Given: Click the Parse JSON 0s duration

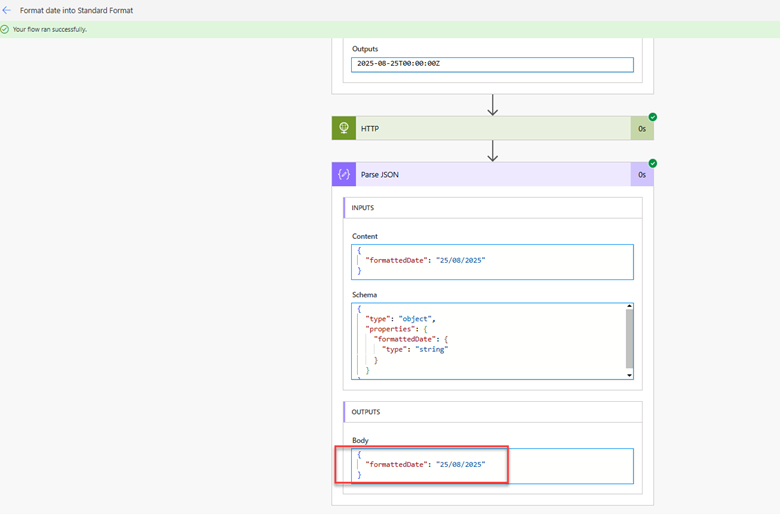Looking at the screenshot, I should pyautogui.click(x=642, y=174).
